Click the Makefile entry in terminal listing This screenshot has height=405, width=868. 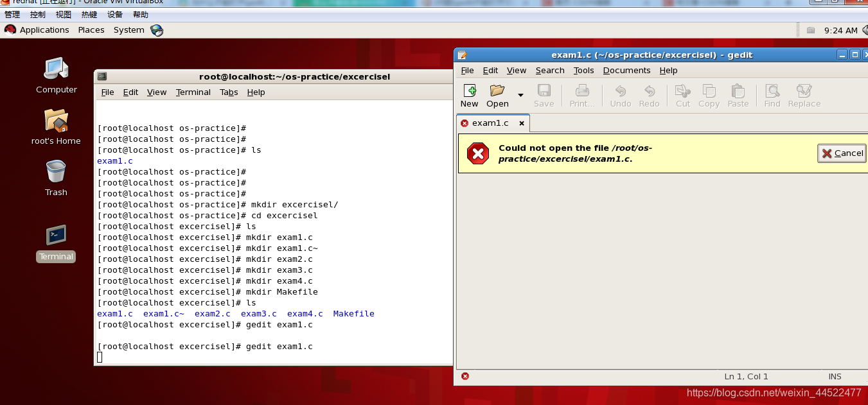(353, 314)
